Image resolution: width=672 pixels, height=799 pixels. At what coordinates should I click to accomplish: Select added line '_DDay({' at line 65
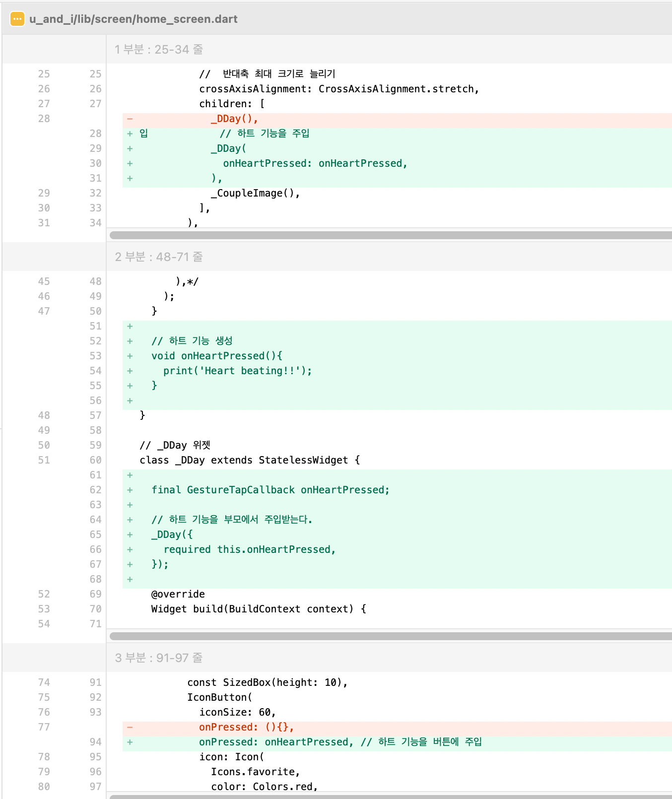[172, 534]
